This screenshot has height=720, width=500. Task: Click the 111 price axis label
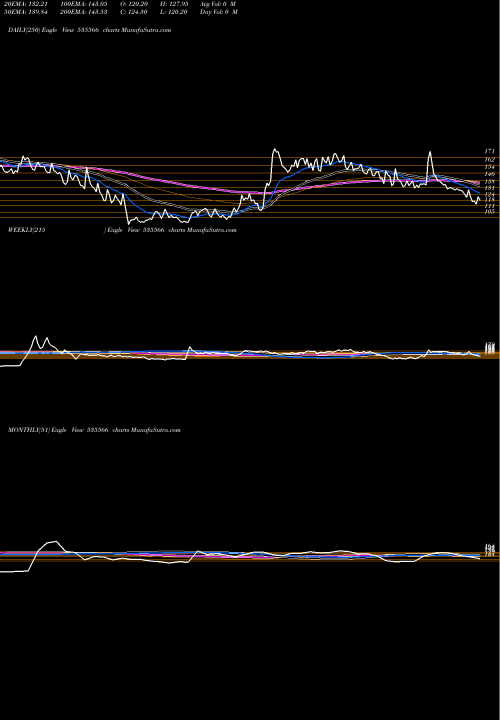coord(489,206)
